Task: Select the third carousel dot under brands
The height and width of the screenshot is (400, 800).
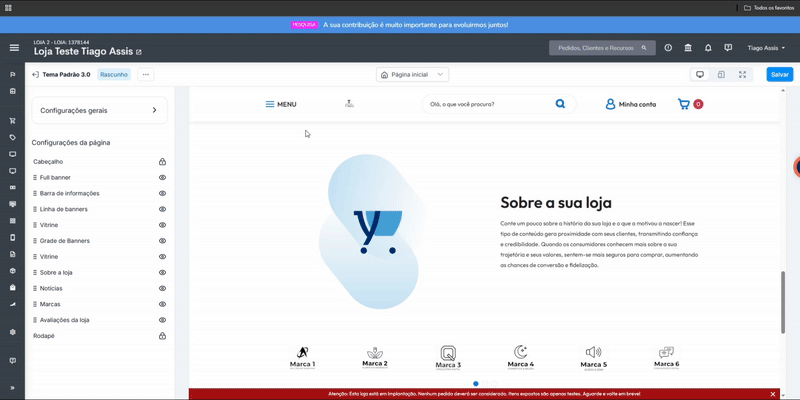Action: pos(494,383)
